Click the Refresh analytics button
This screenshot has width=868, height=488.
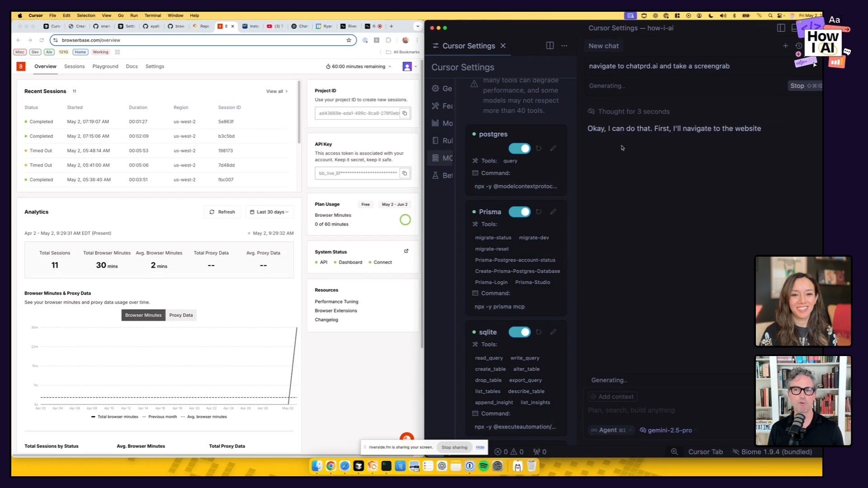point(222,212)
